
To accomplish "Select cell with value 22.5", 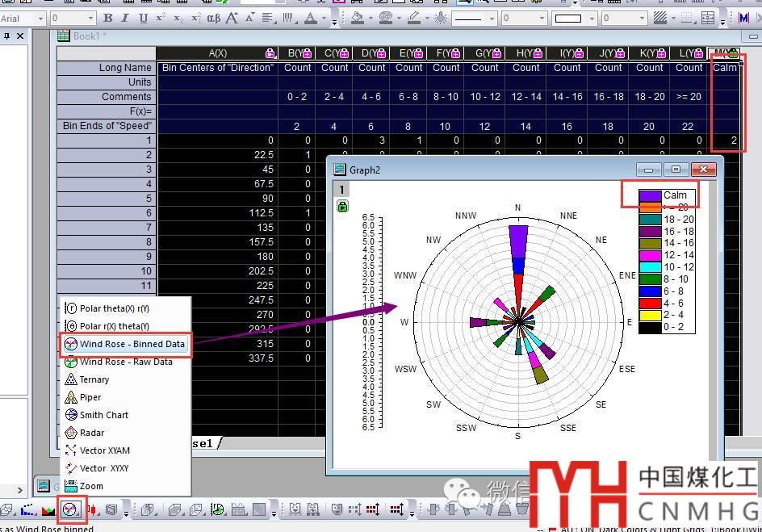I will pos(217,155).
